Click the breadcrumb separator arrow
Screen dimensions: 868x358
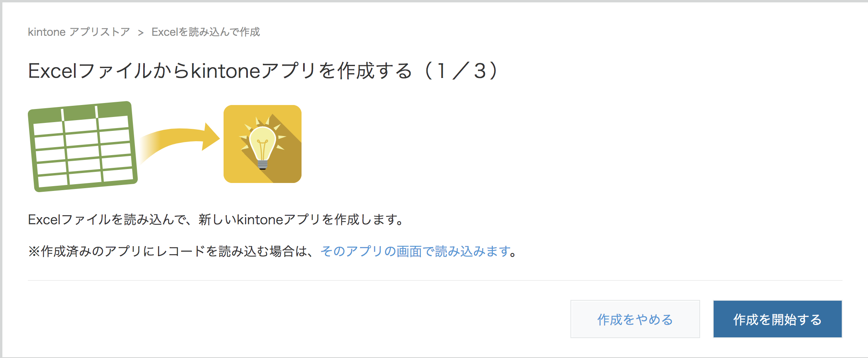click(141, 33)
